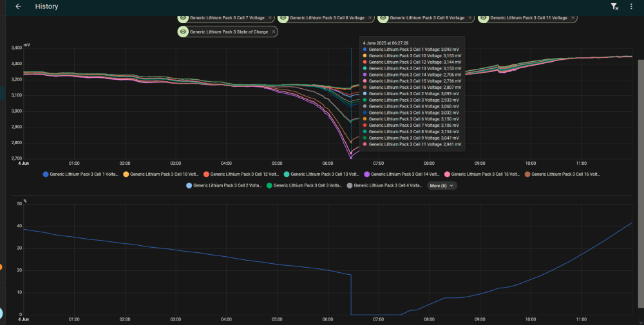
Task: Toggle visibility of State of Charge entity
Action: 183,32
